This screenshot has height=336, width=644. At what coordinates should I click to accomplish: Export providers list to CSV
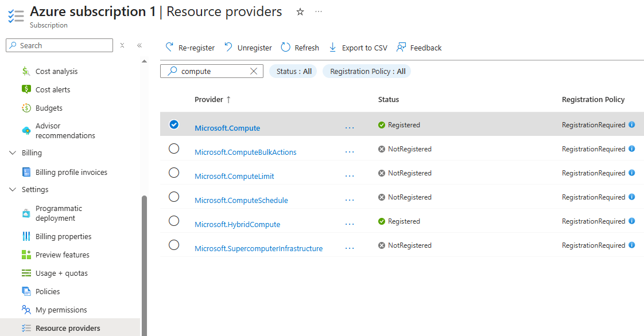[x=358, y=48]
